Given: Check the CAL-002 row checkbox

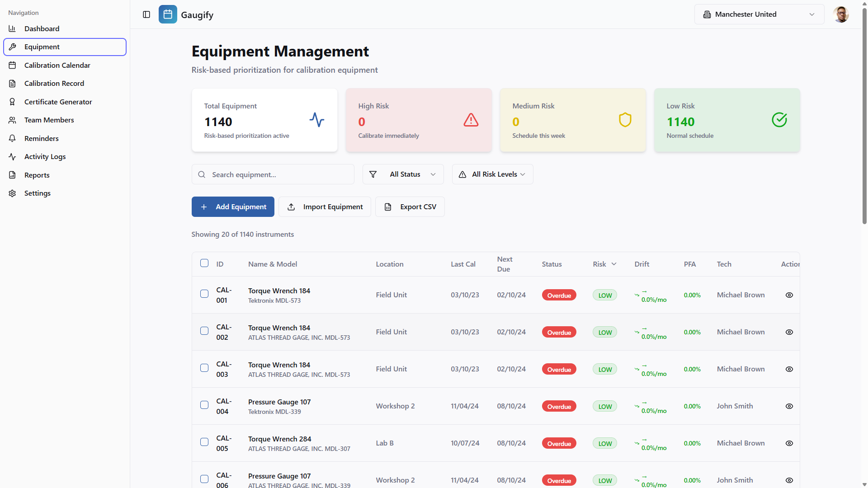Looking at the screenshot, I should tap(204, 331).
